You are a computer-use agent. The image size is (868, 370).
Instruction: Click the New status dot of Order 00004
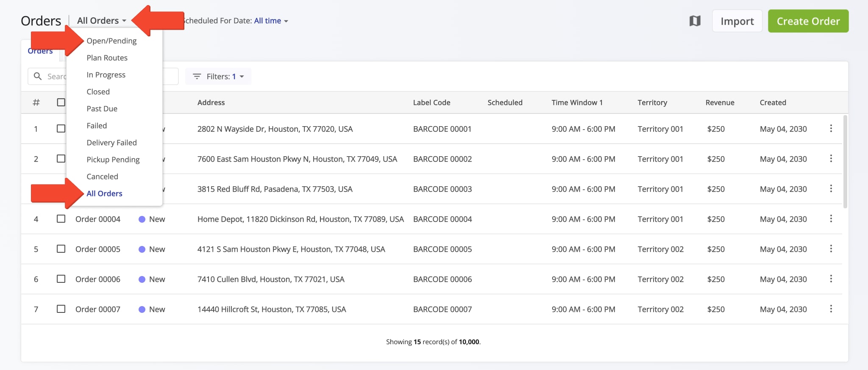(x=142, y=219)
